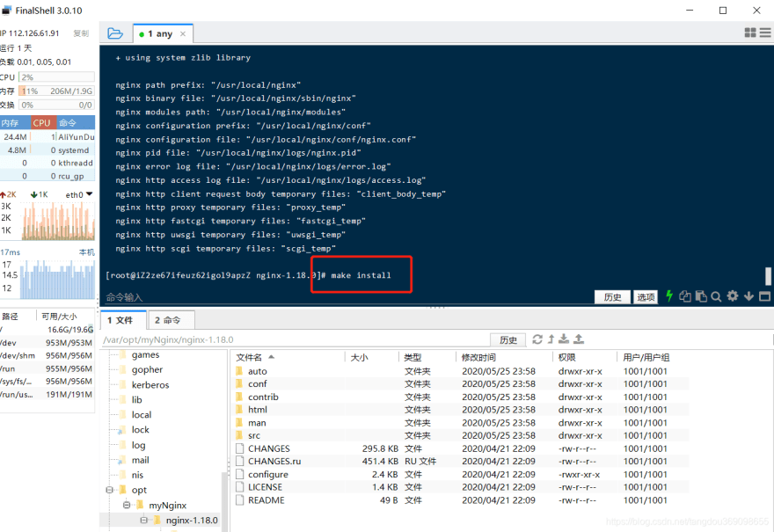This screenshot has width=774, height=532.
Task: Select the html folder row
Action: [x=461, y=410]
